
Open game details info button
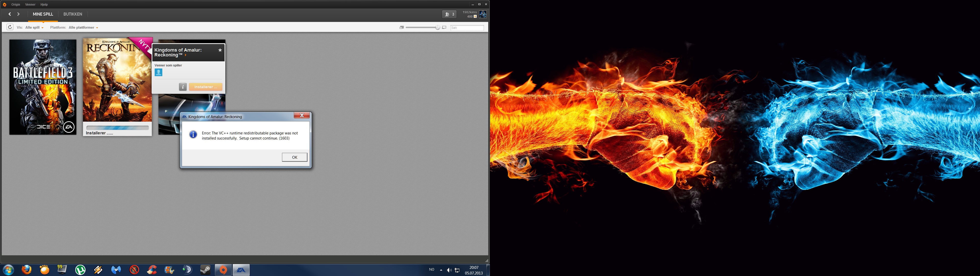point(183,87)
